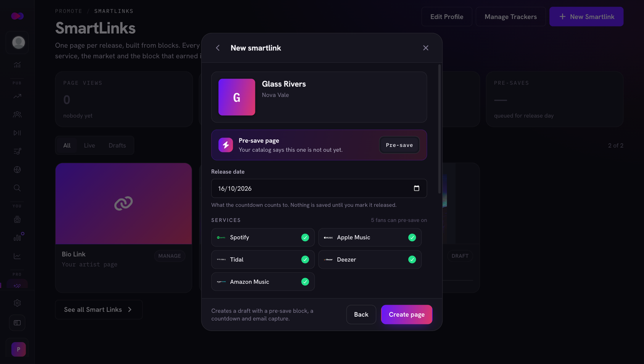Image resolution: width=644 pixels, height=364 pixels.
Task: Switch to the Drafts filter tab
Action: click(117, 145)
